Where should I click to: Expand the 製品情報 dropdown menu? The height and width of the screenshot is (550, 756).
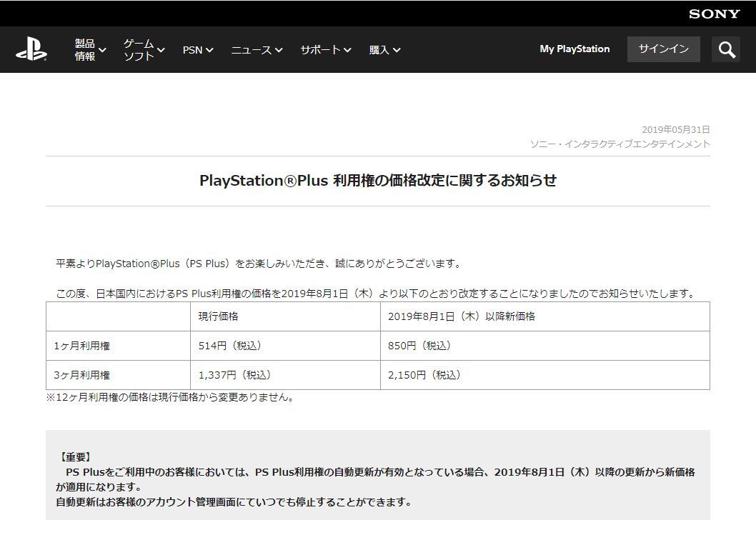point(90,49)
